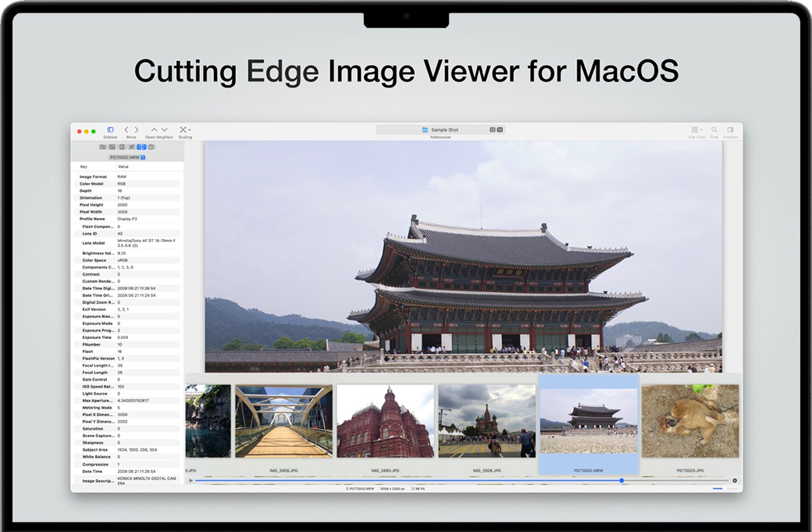
Task: Click the Value column header
Action: 123,166
